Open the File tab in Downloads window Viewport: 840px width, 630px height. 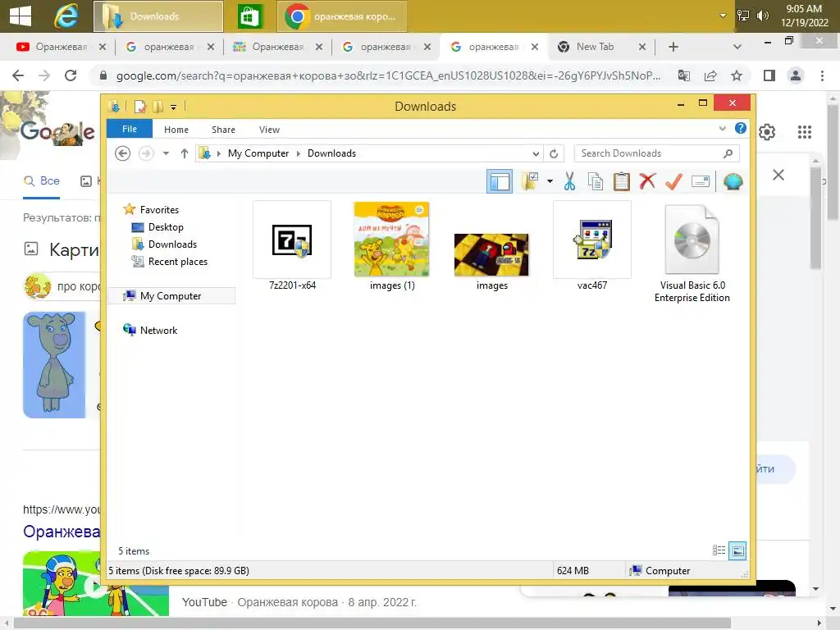tap(130, 129)
